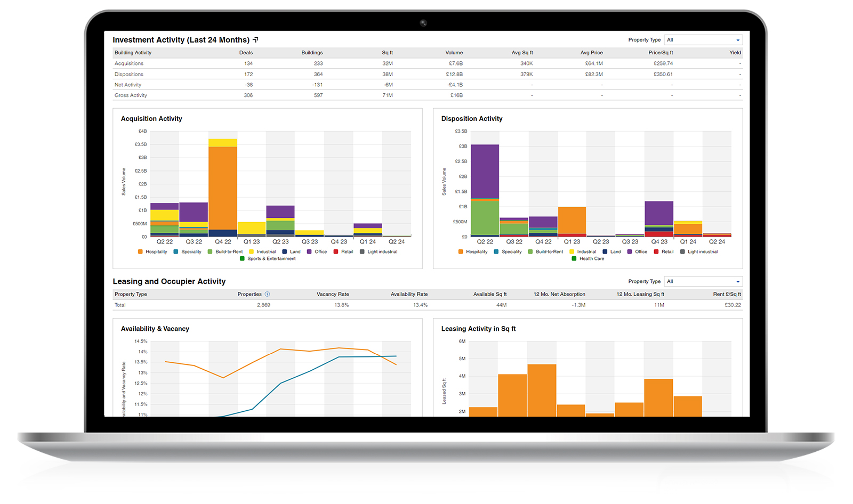Click Sports & Entertainment legend marker

[x=242, y=258]
